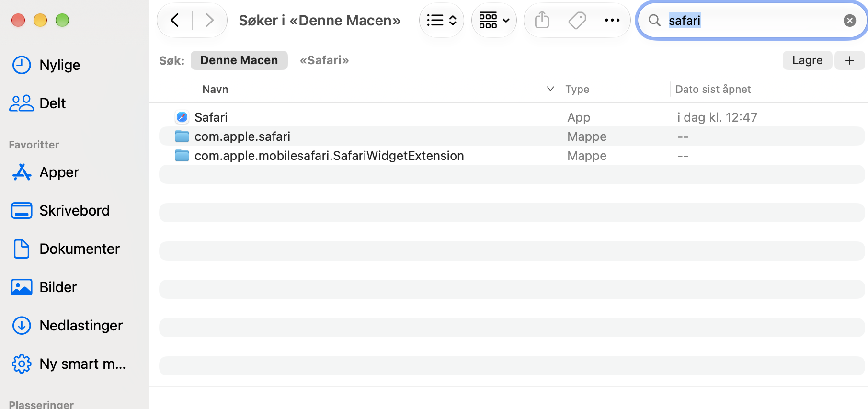Sort by the Type column header
868x409 pixels.
click(577, 89)
